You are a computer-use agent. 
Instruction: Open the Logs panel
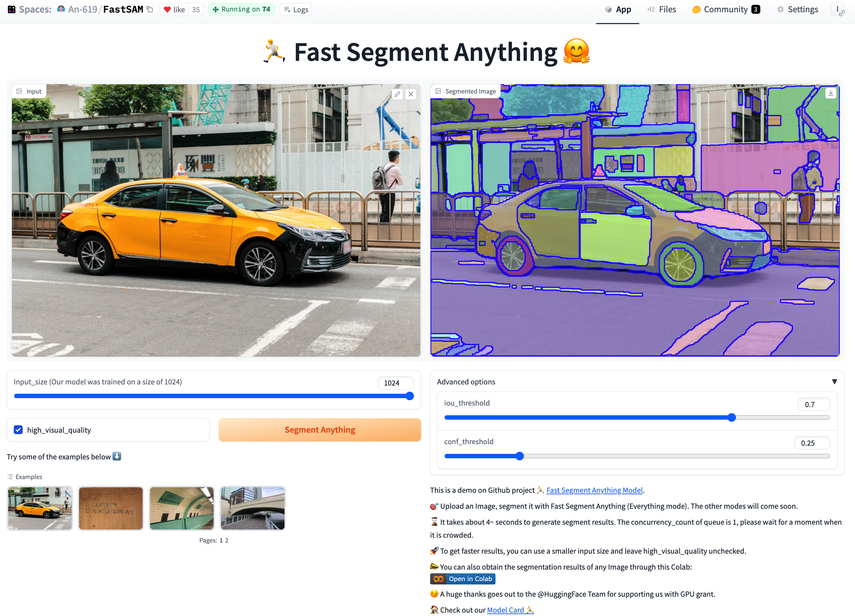pos(296,9)
